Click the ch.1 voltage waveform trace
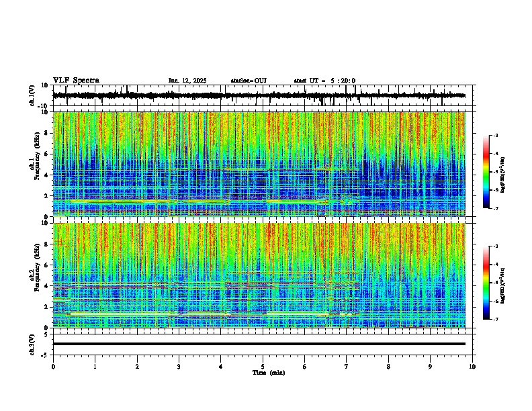The image size is (532, 411). coord(259,95)
